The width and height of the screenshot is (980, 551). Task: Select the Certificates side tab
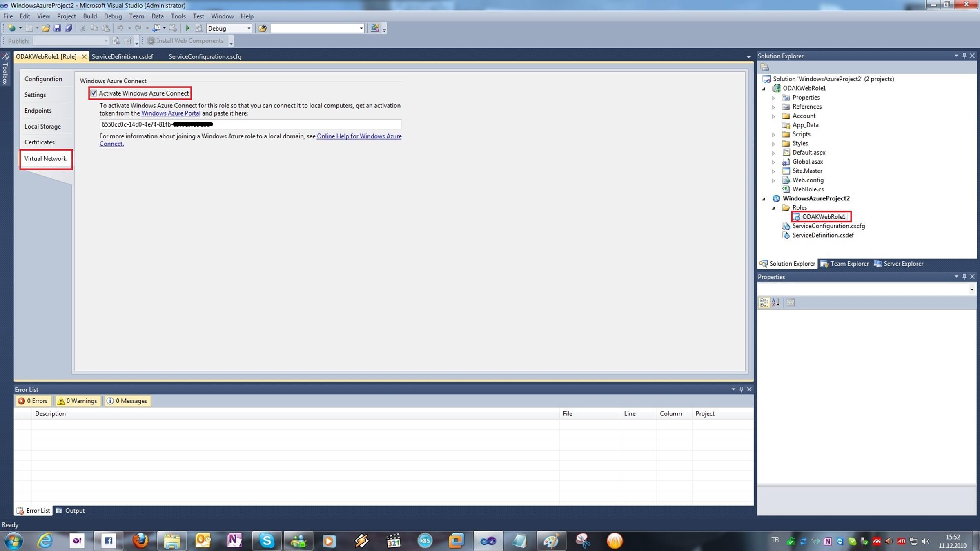[39, 142]
